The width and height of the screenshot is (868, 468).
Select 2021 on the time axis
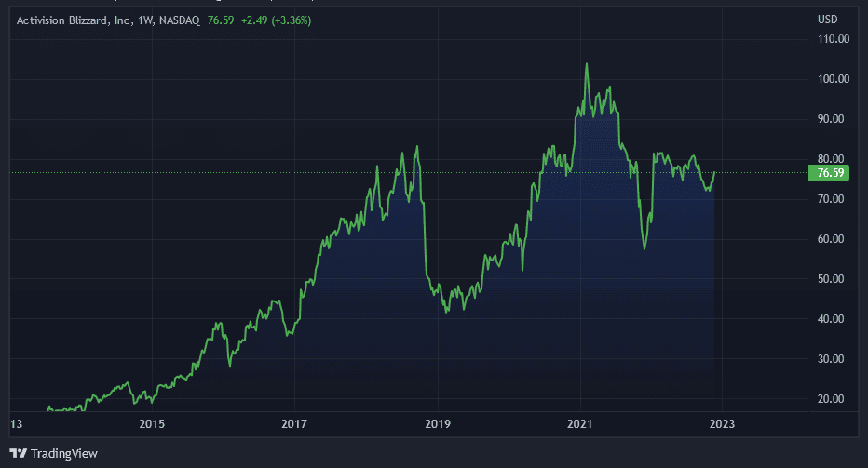point(579,424)
